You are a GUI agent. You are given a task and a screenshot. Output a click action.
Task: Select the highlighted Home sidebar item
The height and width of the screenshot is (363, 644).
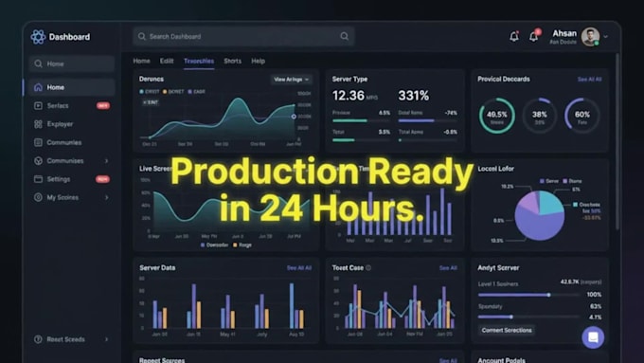click(72, 87)
